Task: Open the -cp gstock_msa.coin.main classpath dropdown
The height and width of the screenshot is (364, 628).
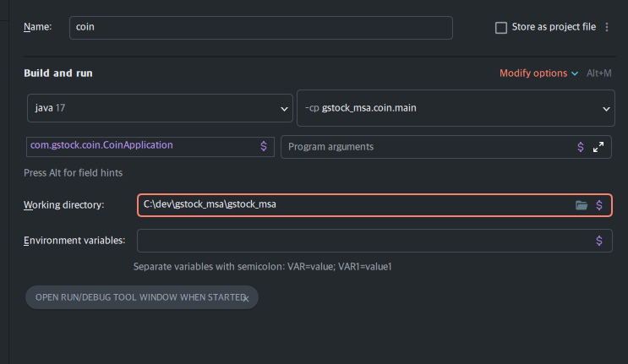Action: pos(456,108)
